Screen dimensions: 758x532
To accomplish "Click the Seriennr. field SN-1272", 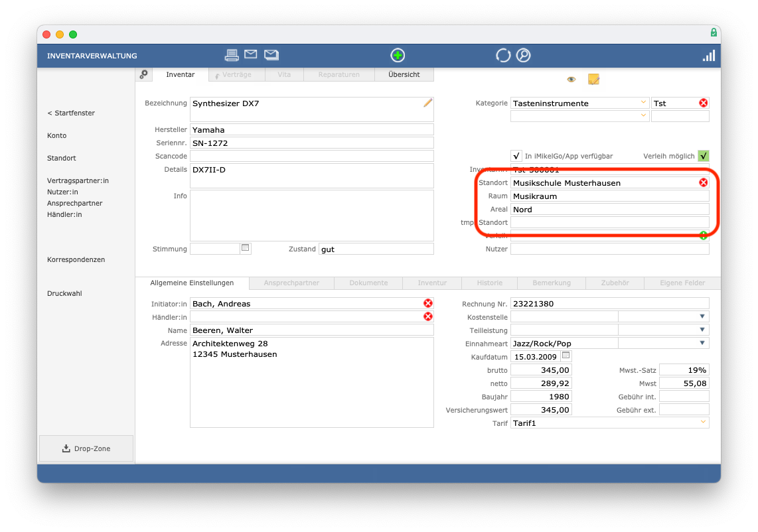I will [x=312, y=143].
